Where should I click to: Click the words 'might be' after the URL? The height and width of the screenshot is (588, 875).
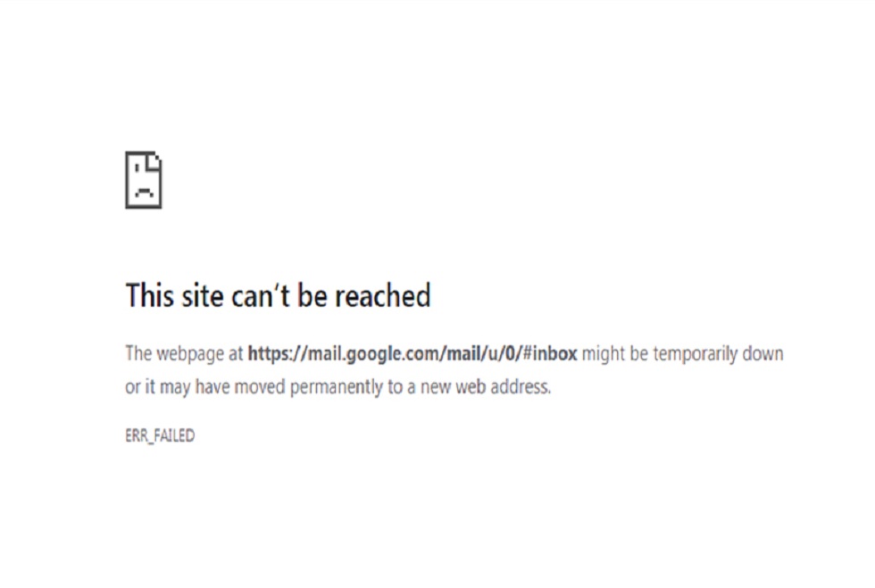(615, 354)
